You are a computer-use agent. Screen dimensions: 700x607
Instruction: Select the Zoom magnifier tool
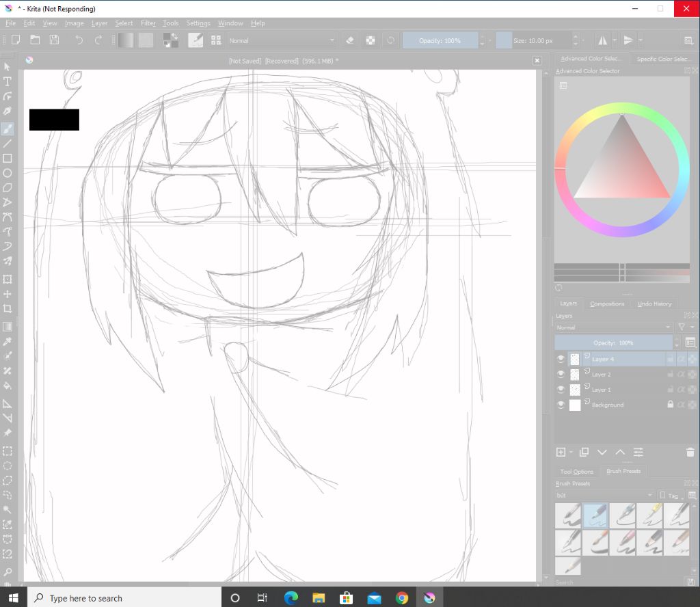pos(7,572)
